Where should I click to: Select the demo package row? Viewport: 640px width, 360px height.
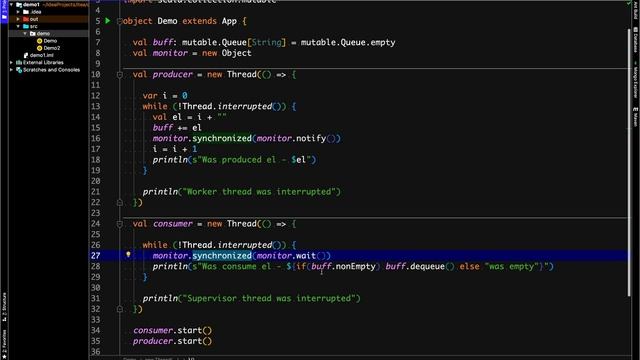pos(48,33)
